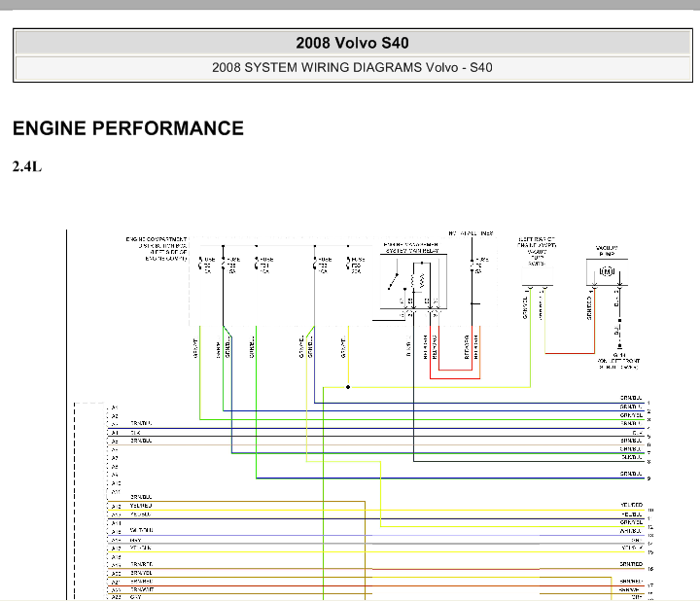Click the fuse under the HOT AT ALL TIMES feed

472,266
